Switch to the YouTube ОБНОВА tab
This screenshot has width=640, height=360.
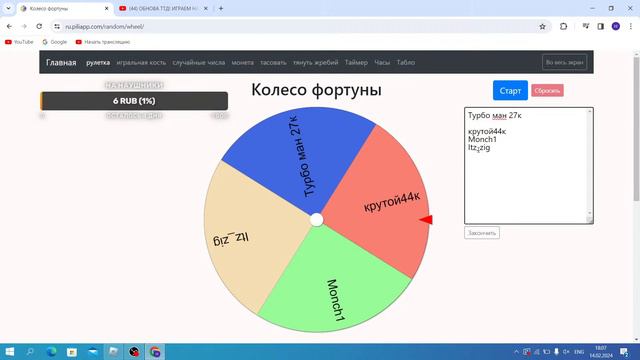coord(163,8)
